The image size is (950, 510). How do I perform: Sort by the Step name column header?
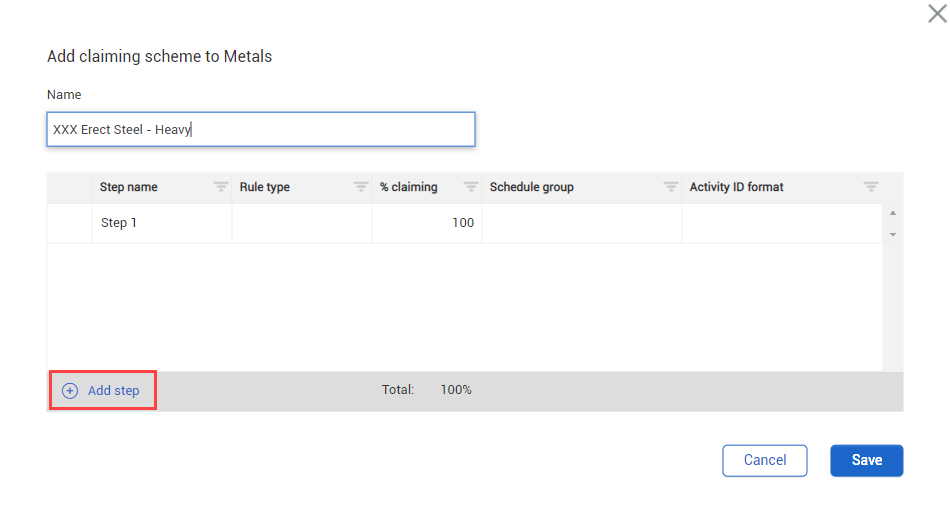(128, 187)
